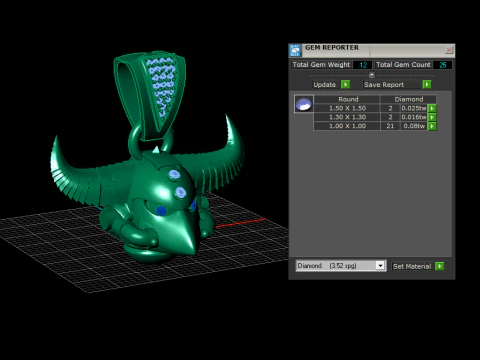Click the green arrow on the 1.30 X 1.30 row
The height and width of the screenshot is (360, 480).
click(x=432, y=117)
